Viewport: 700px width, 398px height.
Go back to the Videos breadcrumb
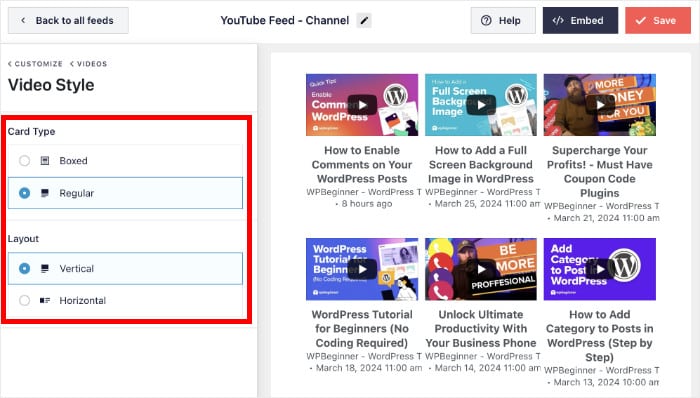click(88, 64)
